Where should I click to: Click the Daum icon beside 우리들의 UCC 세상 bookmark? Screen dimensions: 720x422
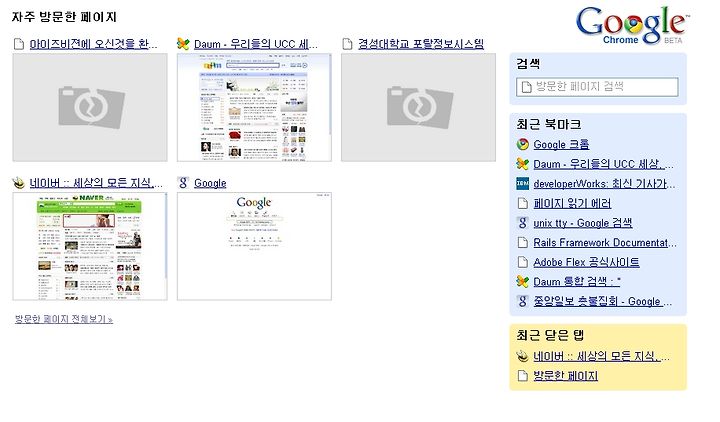523,164
